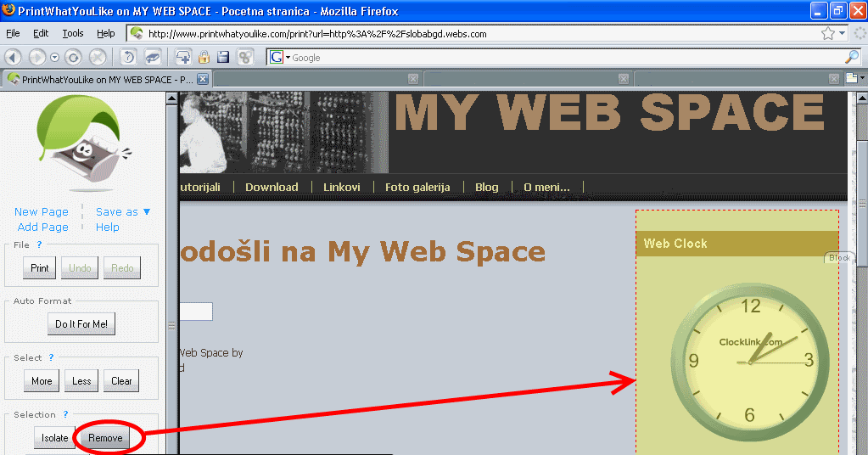
Task: Click the Isolate button
Action: tap(54, 438)
